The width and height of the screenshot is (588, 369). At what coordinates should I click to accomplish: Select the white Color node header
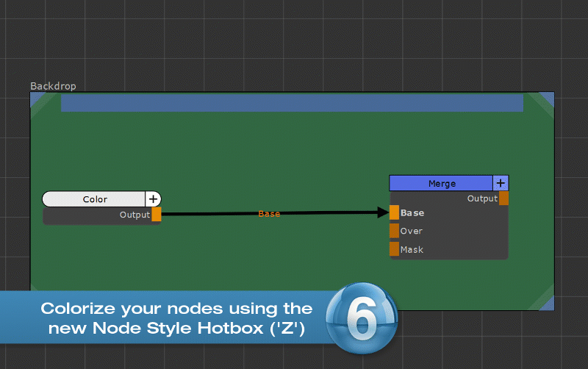tap(94, 199)
